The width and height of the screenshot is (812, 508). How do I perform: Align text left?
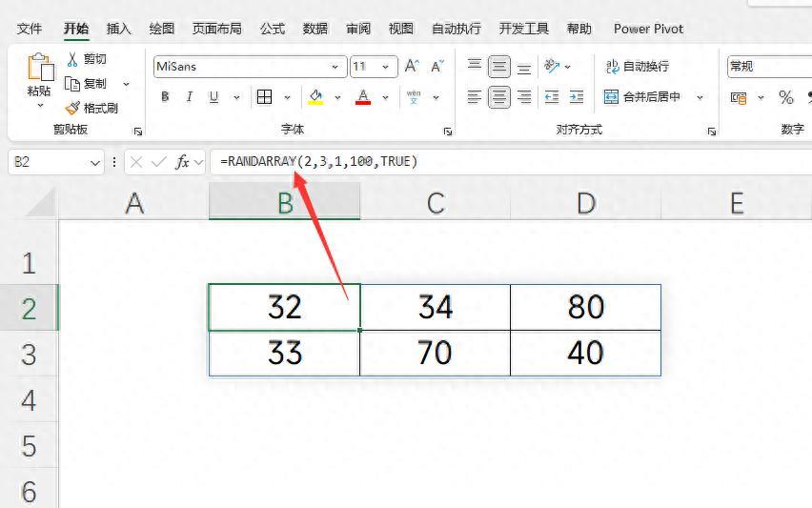[x=475, y=97]
